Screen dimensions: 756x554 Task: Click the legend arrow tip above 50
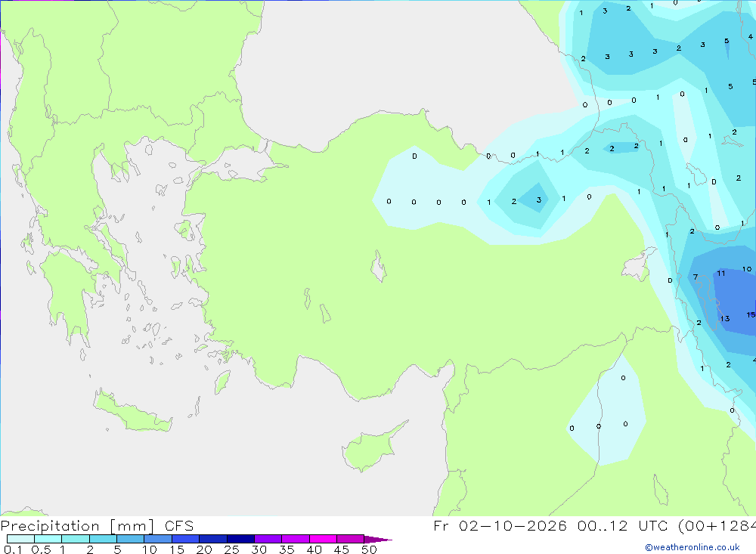pyautogui.click(x=377, y=539)
